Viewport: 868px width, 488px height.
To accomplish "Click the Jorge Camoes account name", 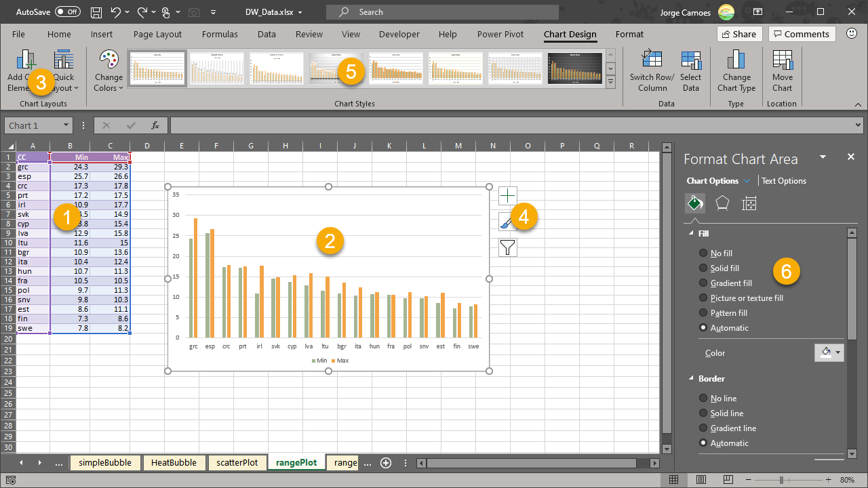I will click(x=686, y=12).
